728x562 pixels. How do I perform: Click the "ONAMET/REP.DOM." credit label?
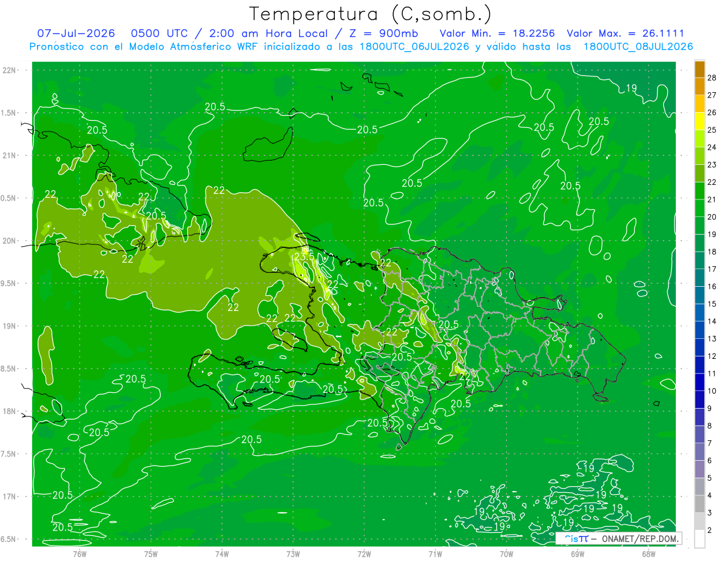640,538
